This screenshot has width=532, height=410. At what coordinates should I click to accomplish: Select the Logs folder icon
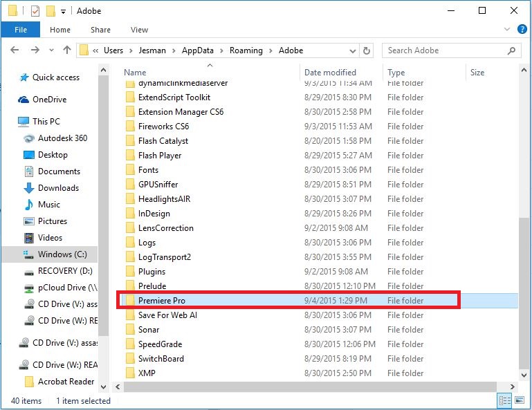click(x=130, y=243)
